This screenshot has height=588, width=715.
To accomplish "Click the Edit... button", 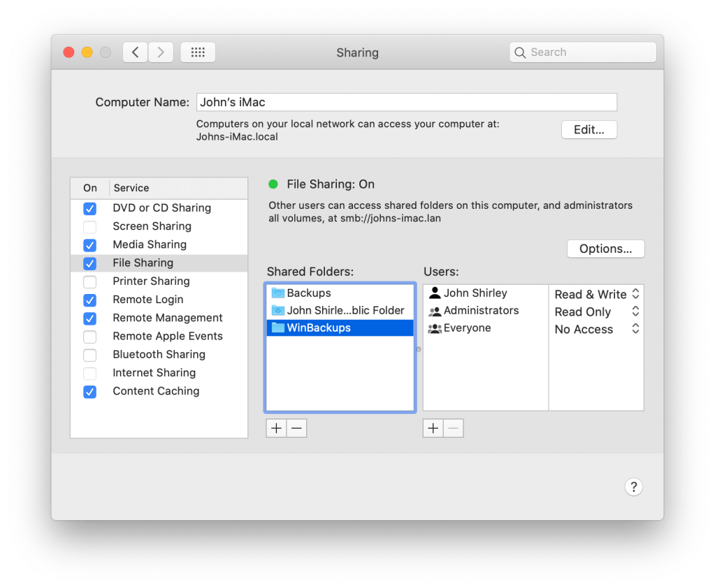I will pyautogui.click(x=588, y=130).
